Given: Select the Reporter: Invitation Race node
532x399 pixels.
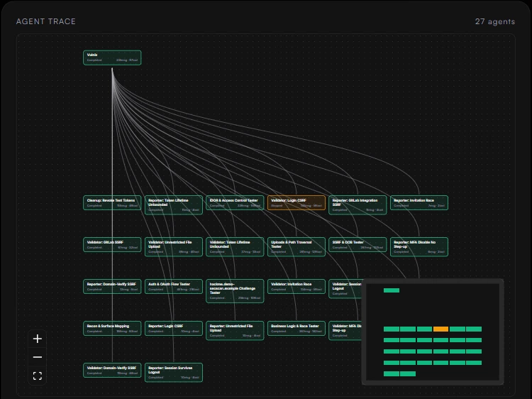Looking at the screenshot, I should tap(419, 203).
